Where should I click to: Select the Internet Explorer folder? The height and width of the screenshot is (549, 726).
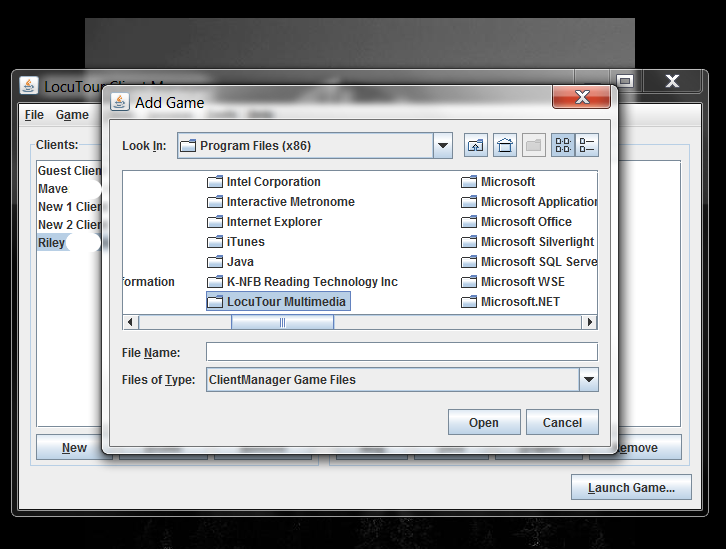273,222
